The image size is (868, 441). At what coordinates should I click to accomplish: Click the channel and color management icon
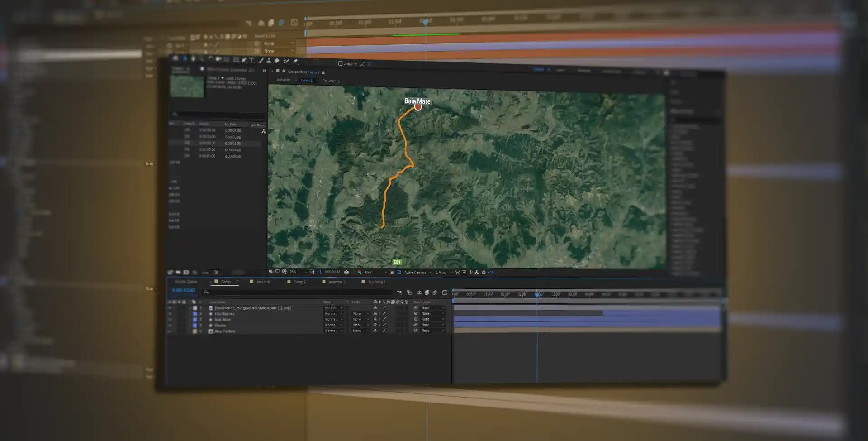coord(360,272)
